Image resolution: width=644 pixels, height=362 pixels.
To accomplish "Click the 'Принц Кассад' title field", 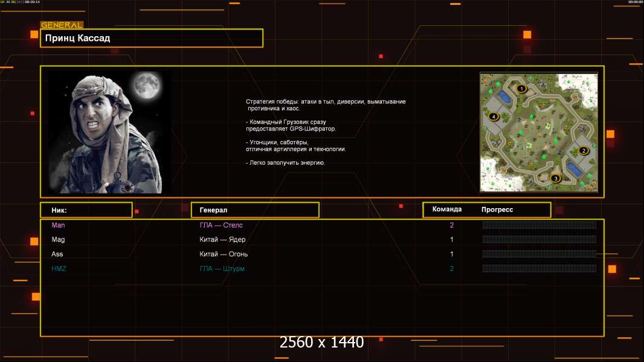I will tap(151, 38).
